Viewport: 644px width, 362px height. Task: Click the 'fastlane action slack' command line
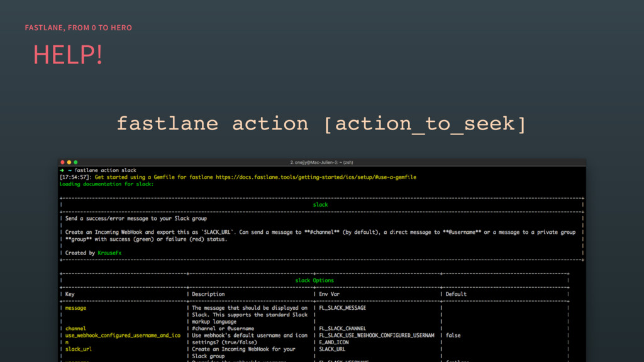[x=105, y=170]
